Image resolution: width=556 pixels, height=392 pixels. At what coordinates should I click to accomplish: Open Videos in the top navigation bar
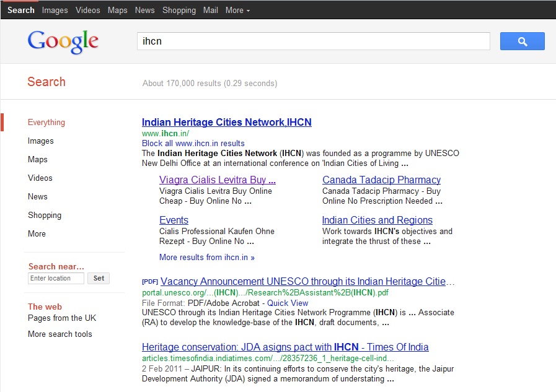tap(87, 11)
